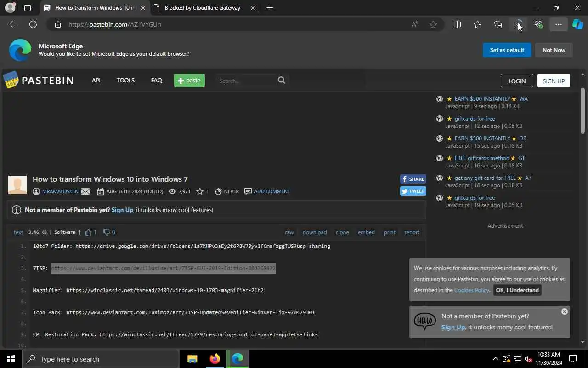Viewport: 588px width, 368px height.
Task: Reload the Pastebin page
Action: [33, 24]
